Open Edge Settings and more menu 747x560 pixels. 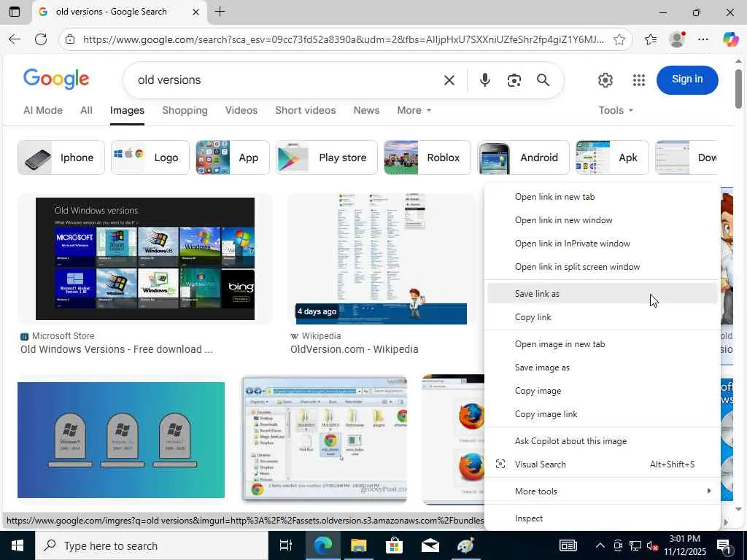703,39
